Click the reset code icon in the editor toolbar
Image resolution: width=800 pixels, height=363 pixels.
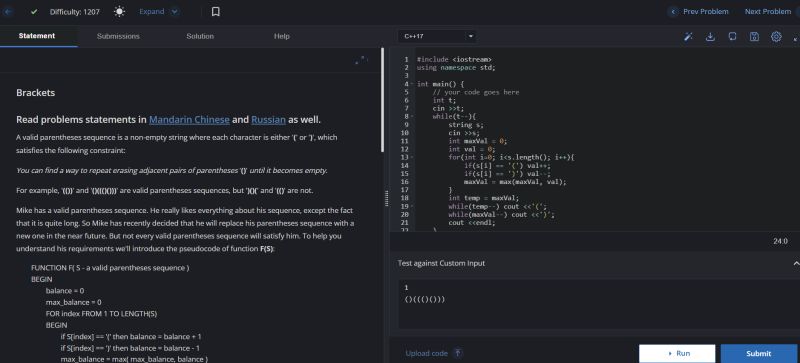(x=732, y=37)
